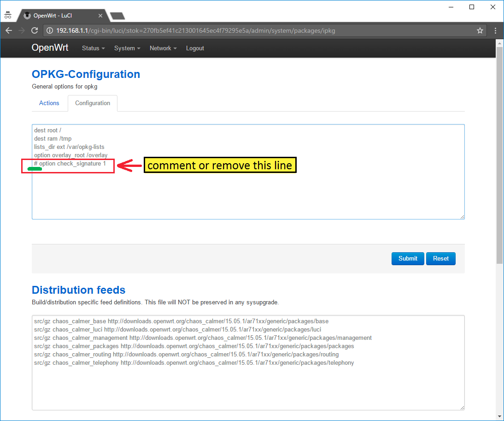Click the scrollbar up arrow
This screenshot has width=504, height=421.
(499, 43)
